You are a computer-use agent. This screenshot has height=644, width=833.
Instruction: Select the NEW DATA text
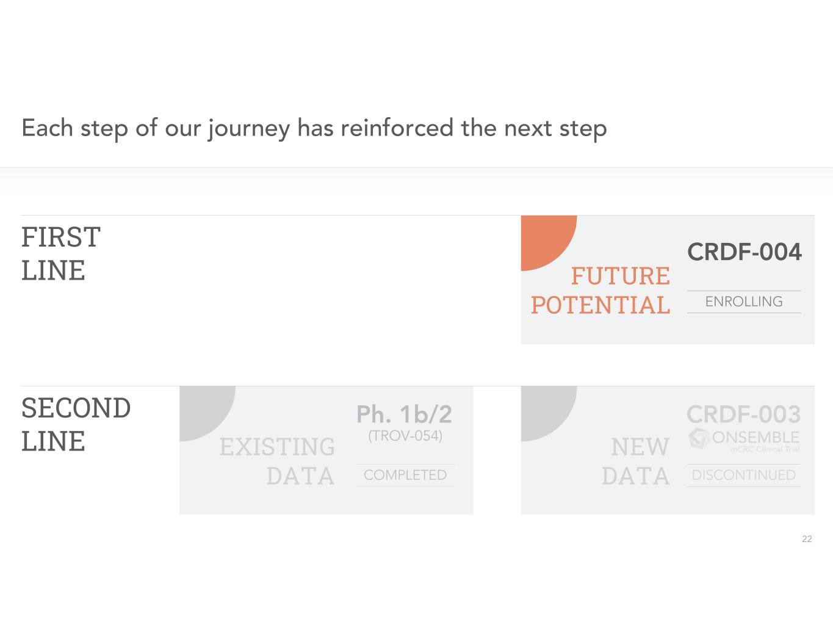pyautogui.click(x=636, y=461)
